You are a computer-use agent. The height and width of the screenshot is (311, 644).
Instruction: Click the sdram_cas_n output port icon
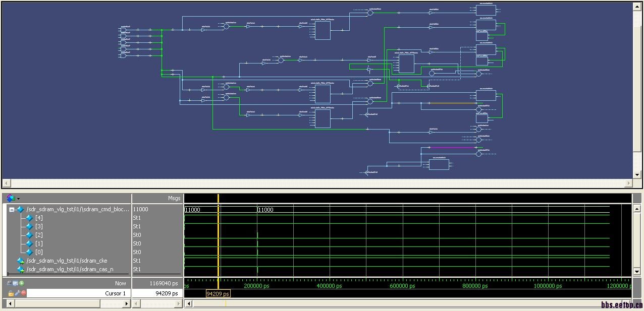pos(21,269)
